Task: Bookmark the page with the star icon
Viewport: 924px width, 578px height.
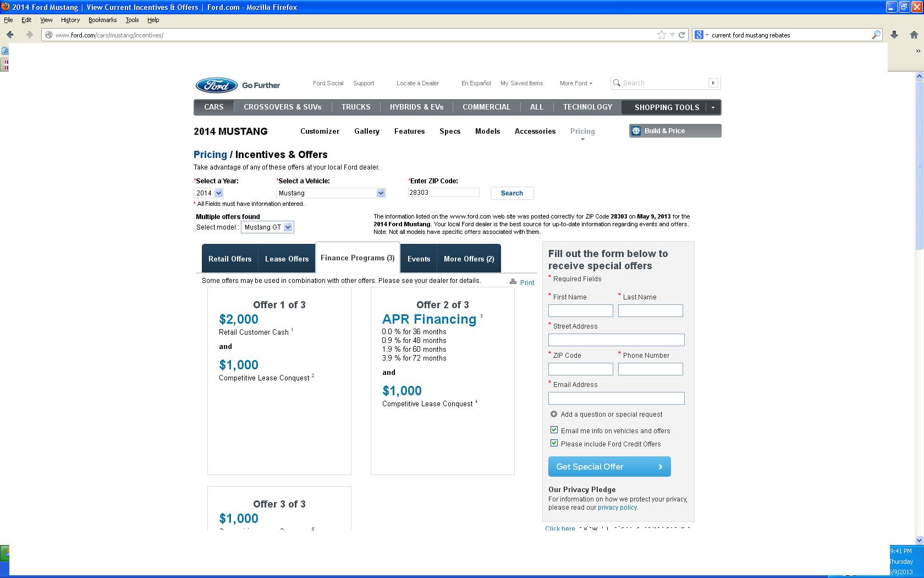Action: click(x=661, y=35)
